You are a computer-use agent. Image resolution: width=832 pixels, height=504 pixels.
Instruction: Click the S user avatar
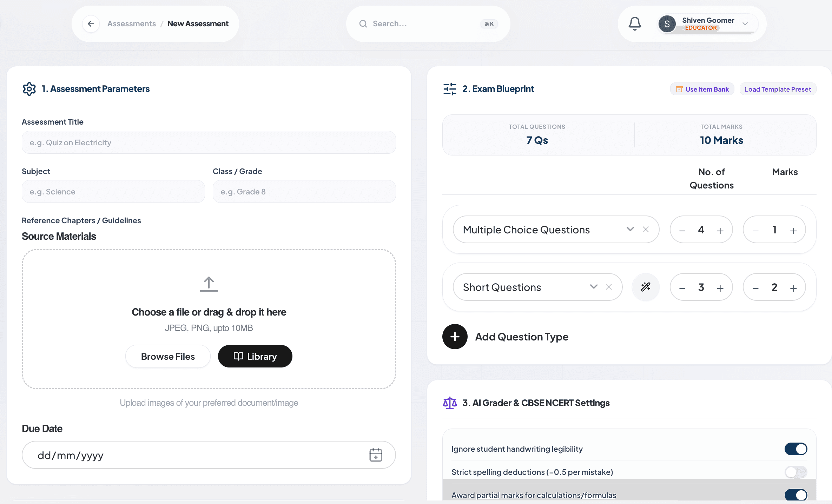[x=667, y=24]
